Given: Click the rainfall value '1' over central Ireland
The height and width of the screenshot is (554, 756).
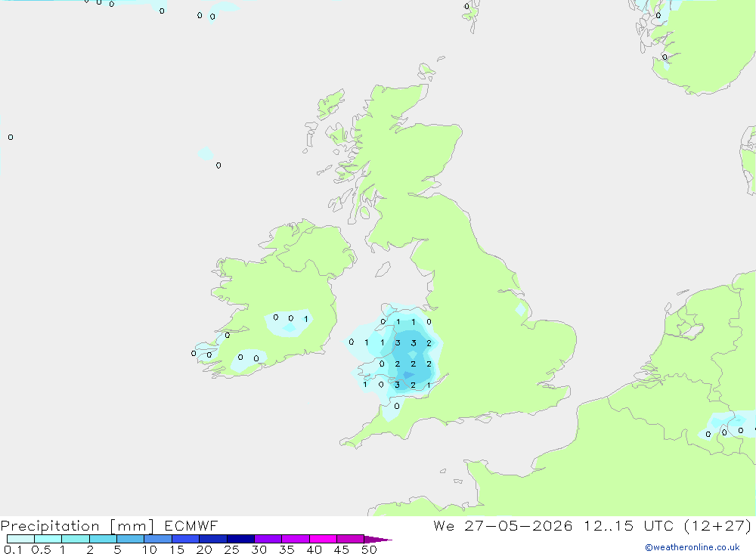Looking at the screenshot, I should point(305,319).
